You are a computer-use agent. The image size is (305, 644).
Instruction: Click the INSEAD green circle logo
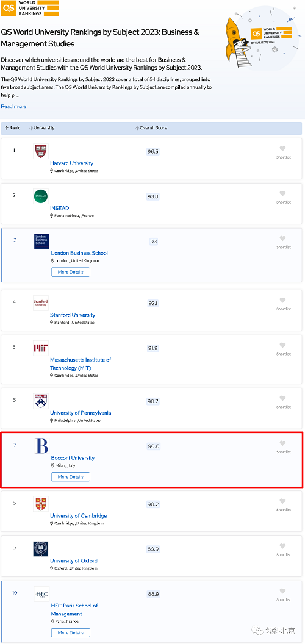pyautogui.click(x=41, y=196)
